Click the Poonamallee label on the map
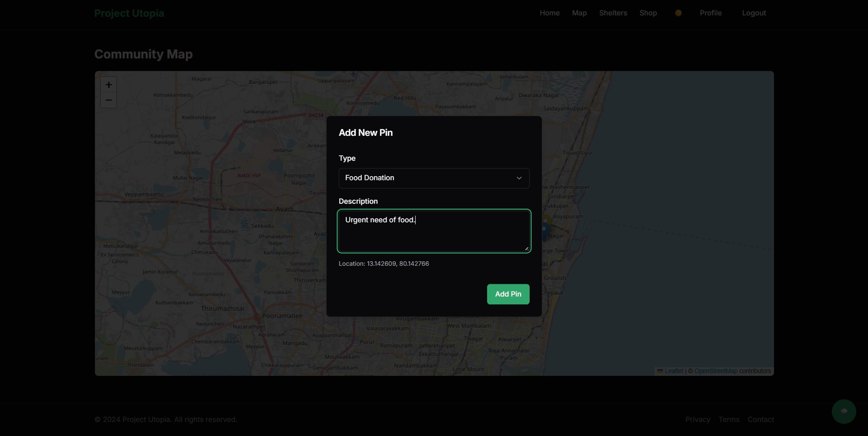Image resolution: width=868 pixels, height=436 pixels. click(282, 316)
